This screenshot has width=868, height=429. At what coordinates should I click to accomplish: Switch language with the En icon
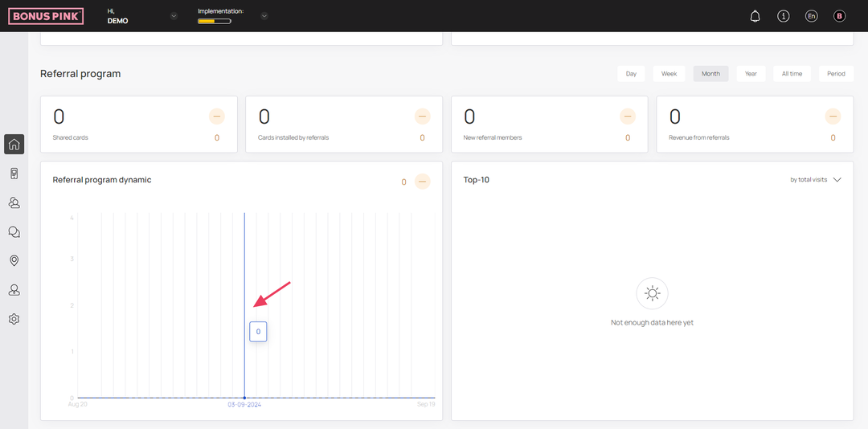pyautogui.click(x=812, y=16)
